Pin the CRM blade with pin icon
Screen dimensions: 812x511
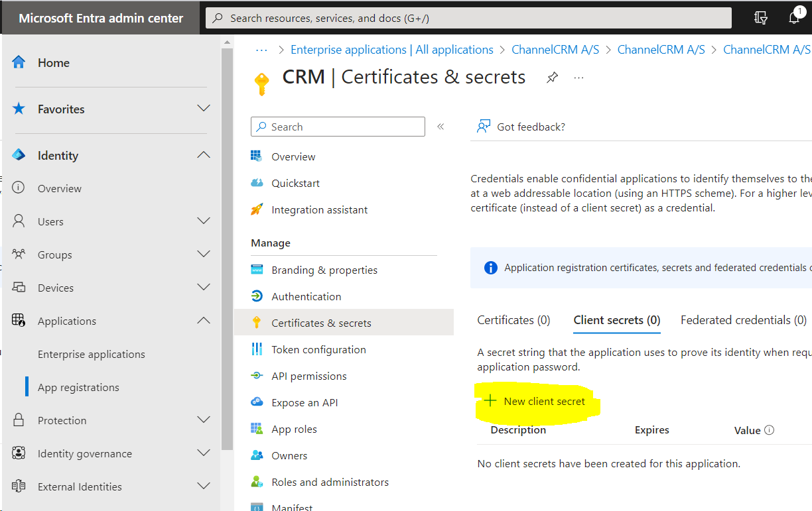point(552,78)
